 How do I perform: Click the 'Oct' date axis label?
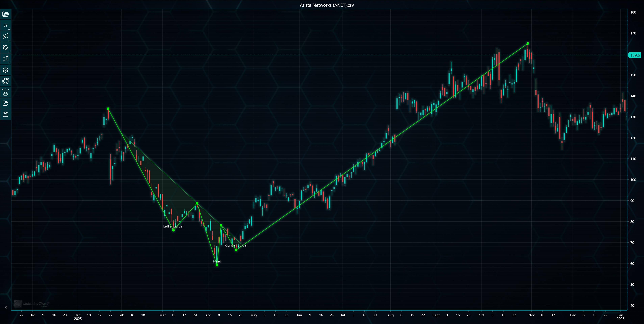[482, 315]
